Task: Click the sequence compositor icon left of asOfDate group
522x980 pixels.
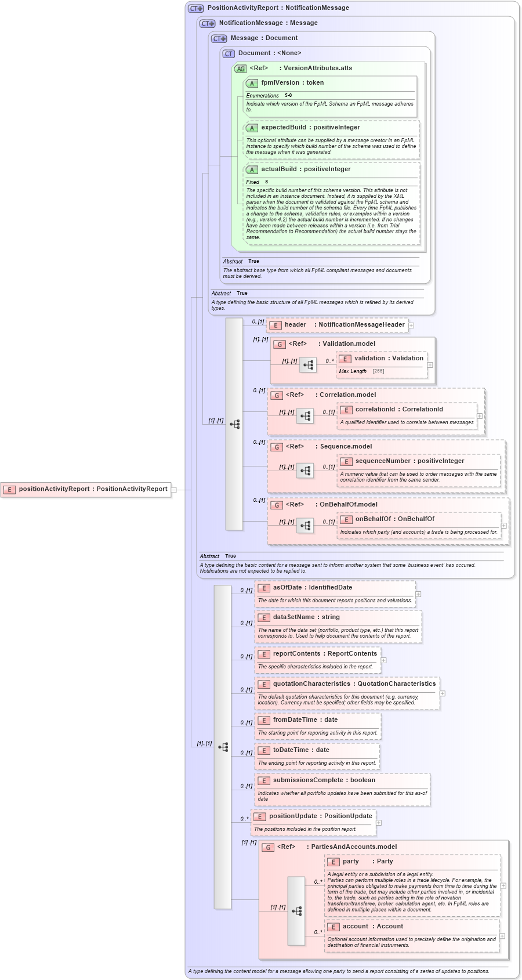Action: click(223, 747)
